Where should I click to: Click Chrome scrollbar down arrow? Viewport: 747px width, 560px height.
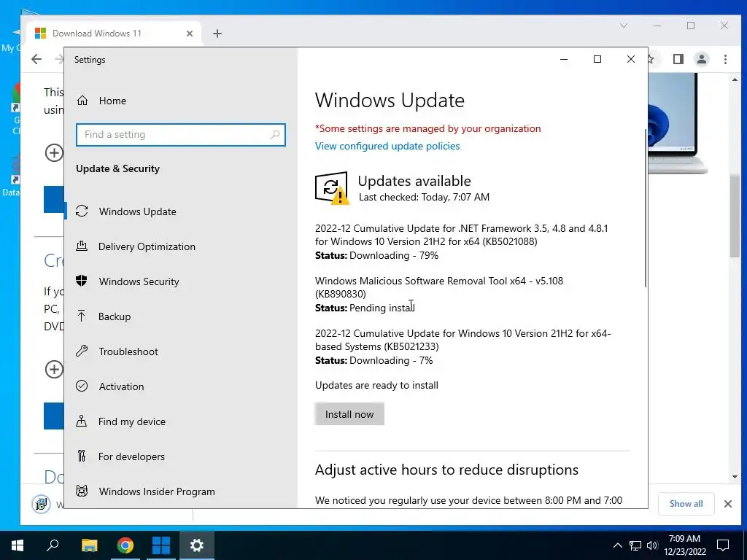[735, 477]
